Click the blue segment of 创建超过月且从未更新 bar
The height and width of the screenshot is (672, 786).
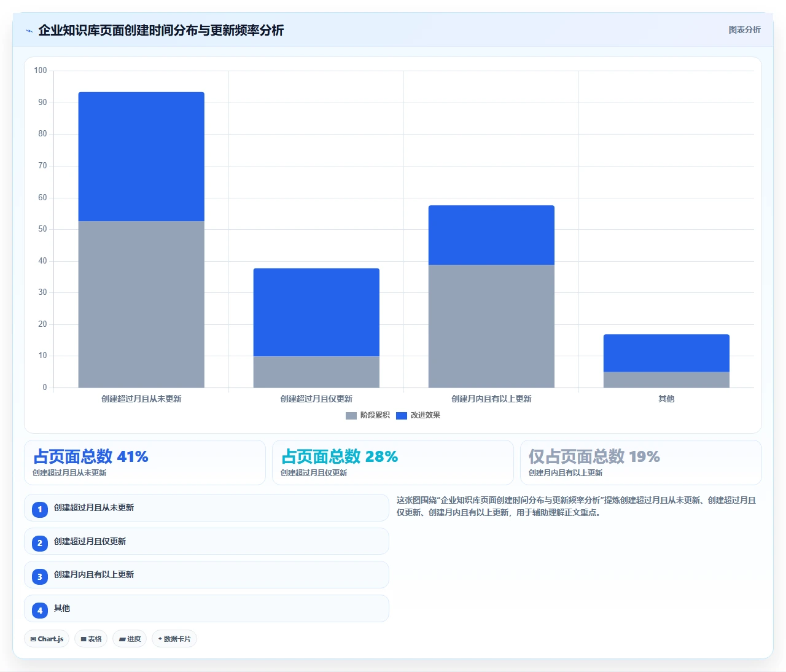(x=141, y=157)
